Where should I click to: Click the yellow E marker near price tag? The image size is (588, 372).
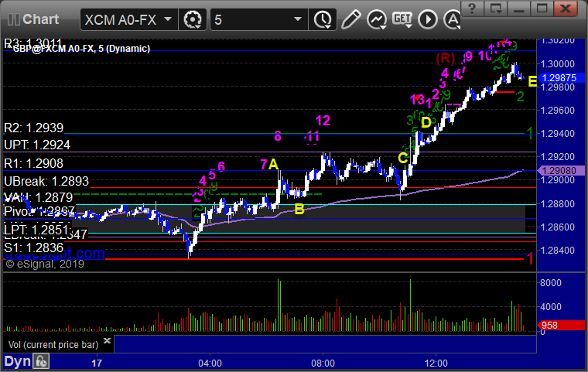tap(532, 81)
